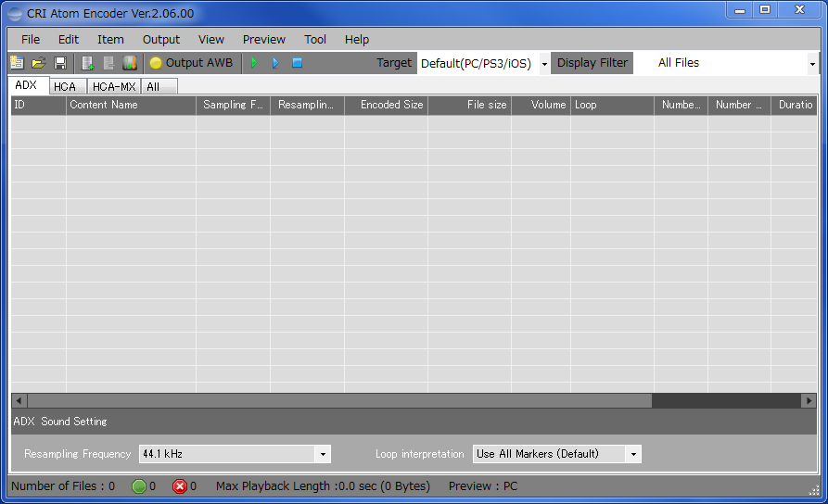The height and width of the screenshot is (504, 828).
Task: Click the Save floppy disk icon
Action: [60, 63]
